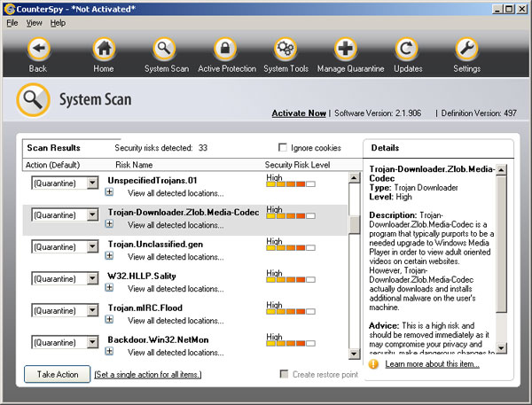Click the Security risks detected 33 text
Viewport: 532px width, 405px height.
(160, 148)
